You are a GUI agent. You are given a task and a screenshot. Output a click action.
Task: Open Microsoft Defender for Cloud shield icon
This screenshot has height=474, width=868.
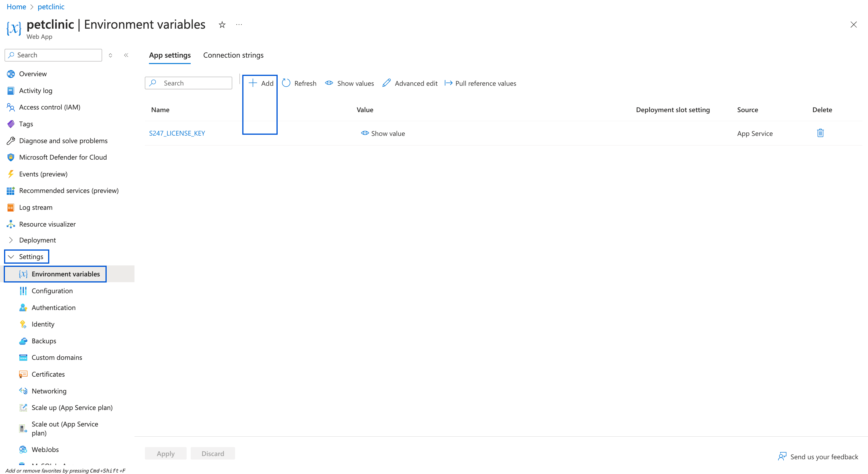click(10, 157)
